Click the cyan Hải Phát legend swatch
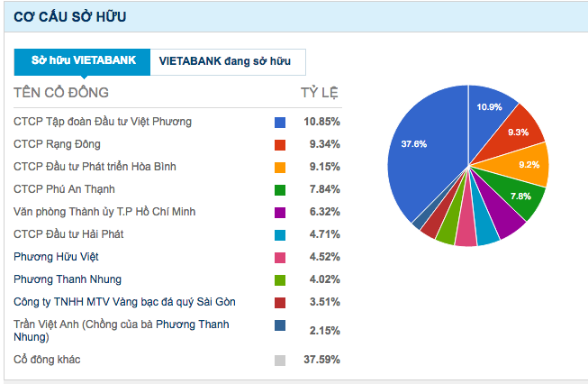 tap(280, 234)
